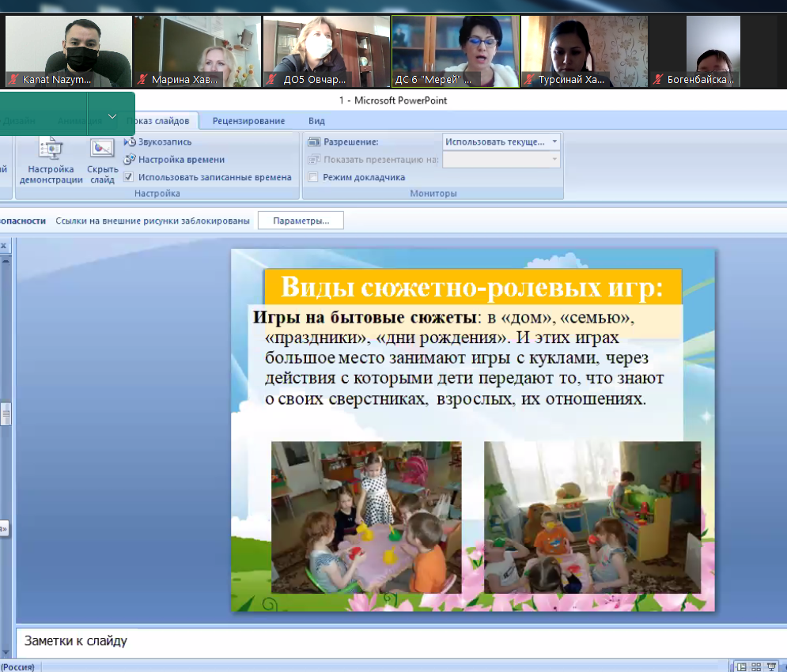Switch to Normal view in status bar
The width and height of the screenshot is (787, 672).
point(741,667)
